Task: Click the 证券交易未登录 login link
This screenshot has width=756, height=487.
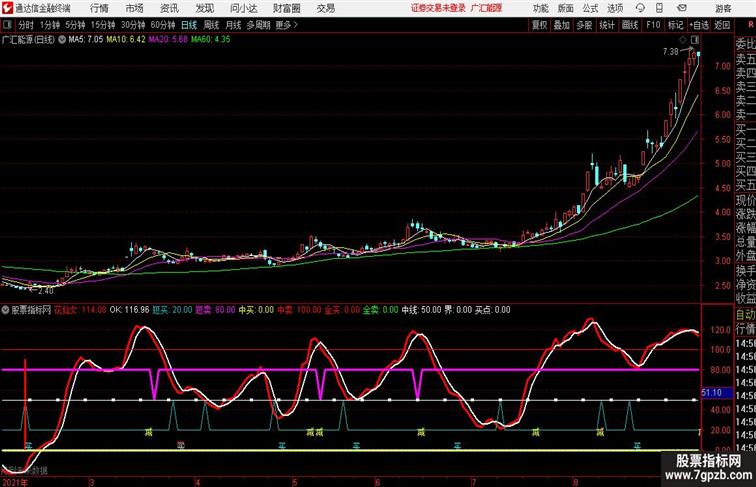Action: [x=438, y=8]
